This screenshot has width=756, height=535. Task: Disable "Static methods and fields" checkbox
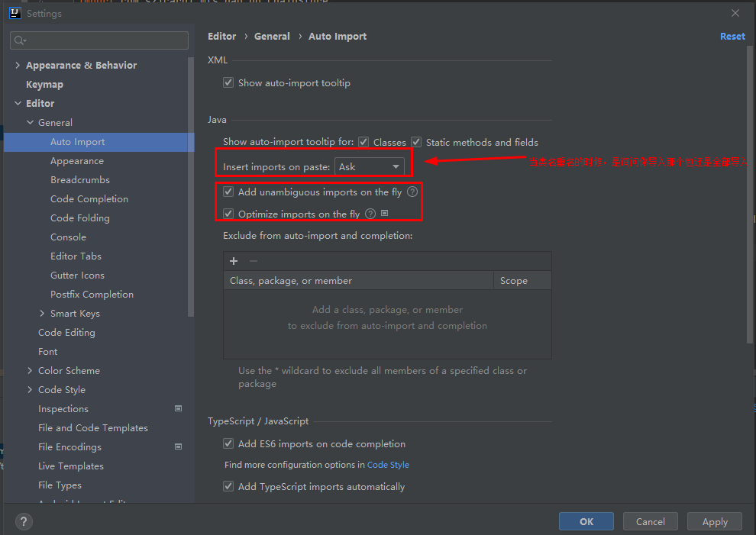416,141
